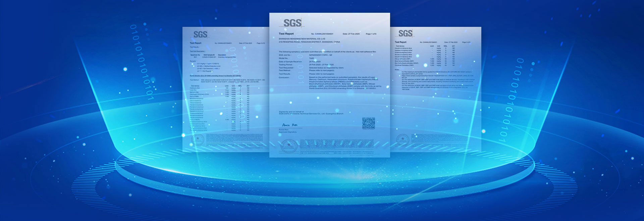
Task: Click 'Shanghai Hengning New Material Co.' company name
Action: 302,39
